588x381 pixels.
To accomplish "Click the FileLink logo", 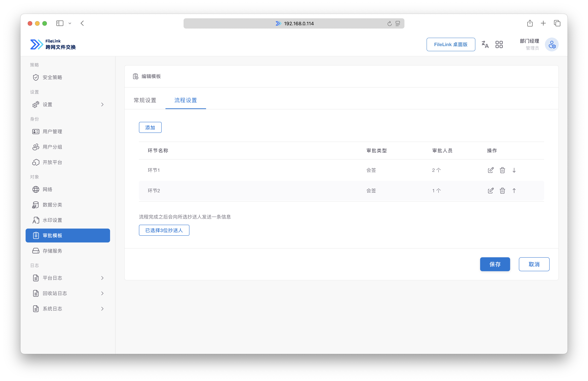I will pyautogui.click(x=53, y=44).
